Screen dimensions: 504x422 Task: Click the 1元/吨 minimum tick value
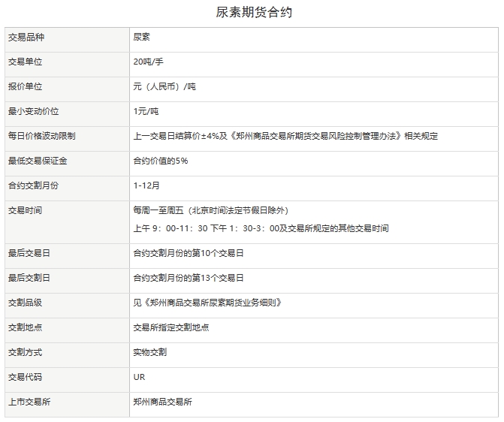[146, 112]
